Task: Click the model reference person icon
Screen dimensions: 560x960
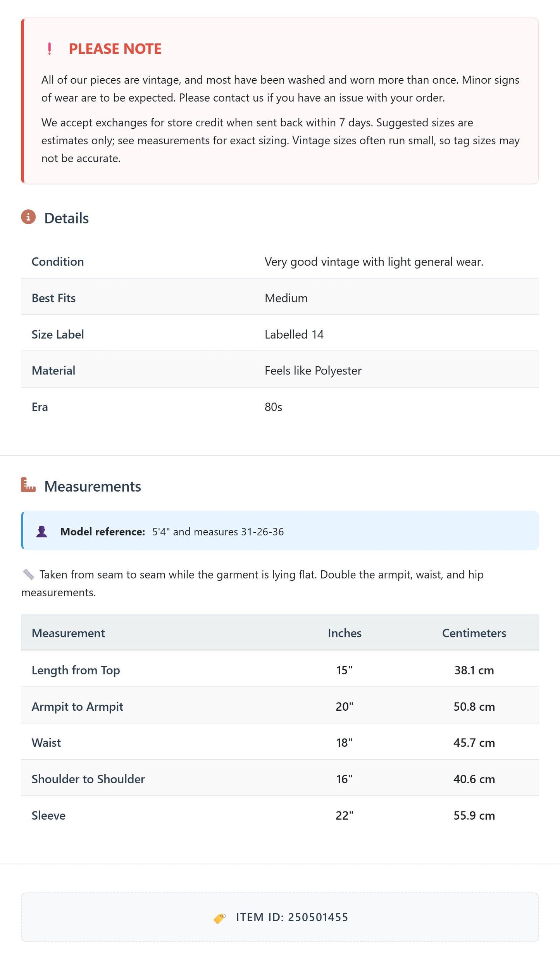Action: [x=41, y=532]
